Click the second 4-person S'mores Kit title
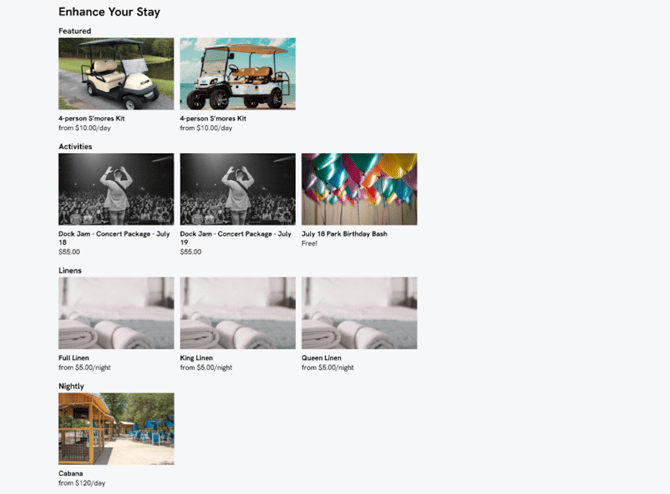This screenshot has width=670, height=494. tap(213, 118)
